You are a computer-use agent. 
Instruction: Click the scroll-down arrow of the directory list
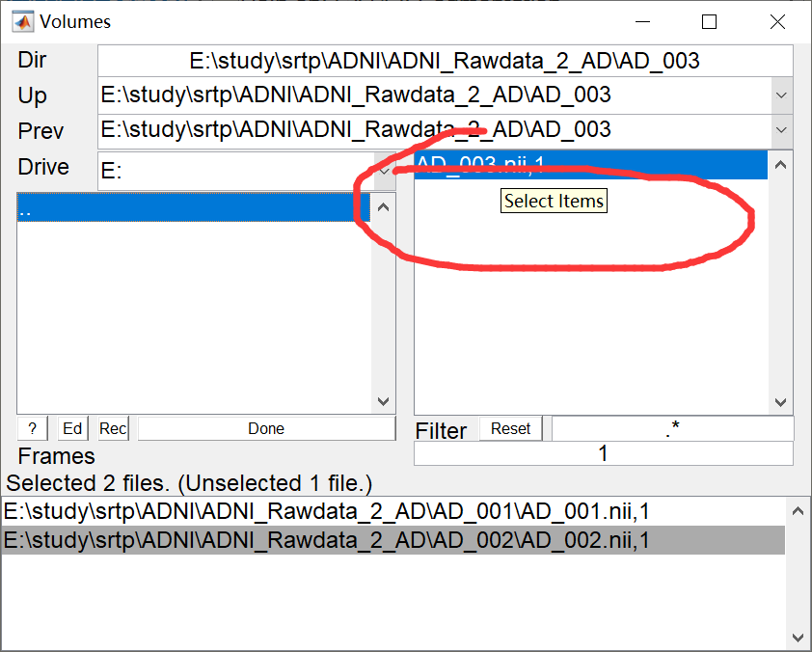383,402
